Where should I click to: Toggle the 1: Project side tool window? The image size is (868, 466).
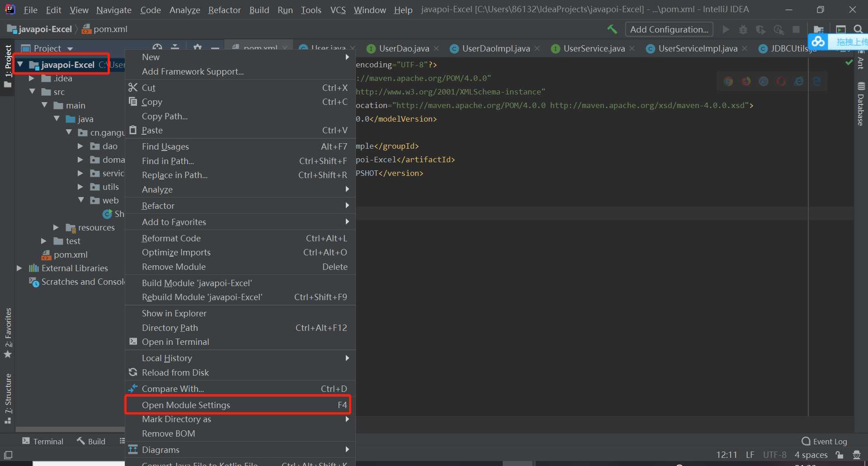coord(8,66)
